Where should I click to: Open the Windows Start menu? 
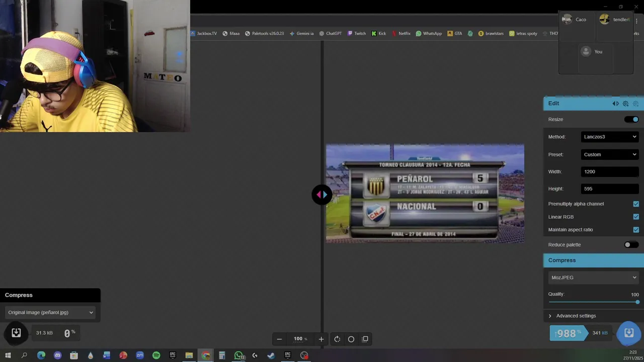point(8,355)
